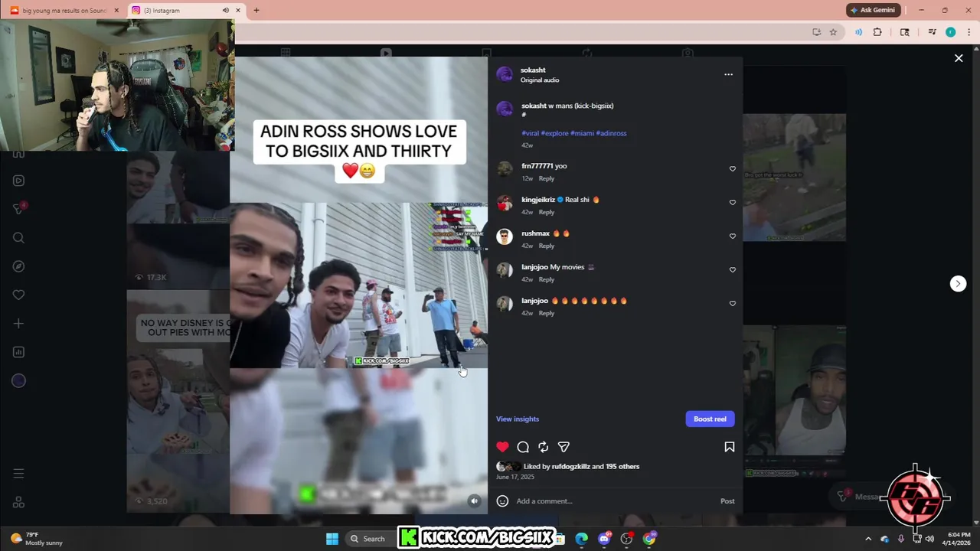Bookmark this page with star icon
Image resolution: width=980 pixels, height=551 pixels.
pyautogui.click(x=833, y=32)
